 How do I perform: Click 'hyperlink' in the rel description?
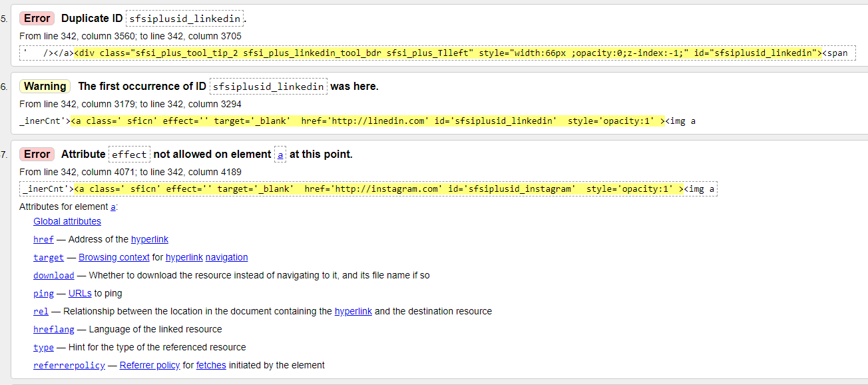353,311
